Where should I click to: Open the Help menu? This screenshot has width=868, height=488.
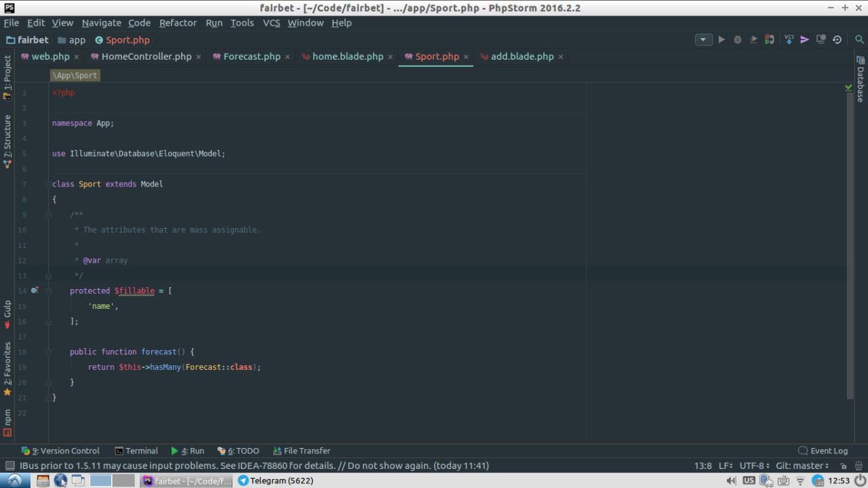341,22
